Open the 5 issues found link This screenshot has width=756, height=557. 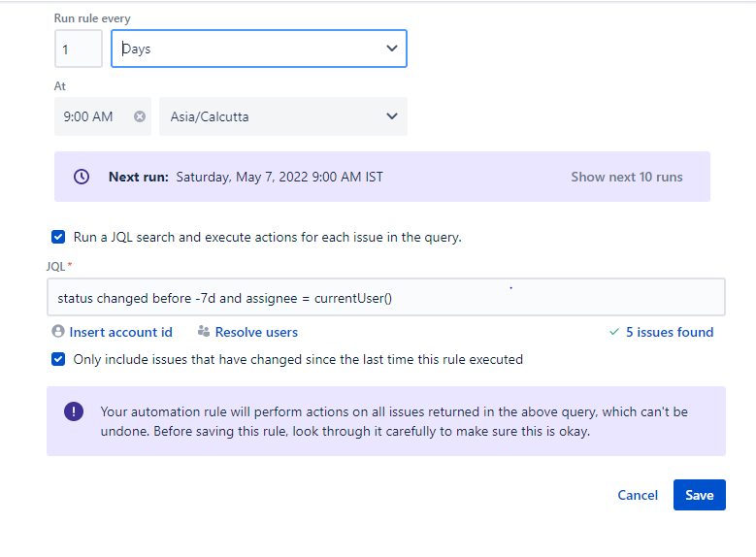[x=670, y=332]
